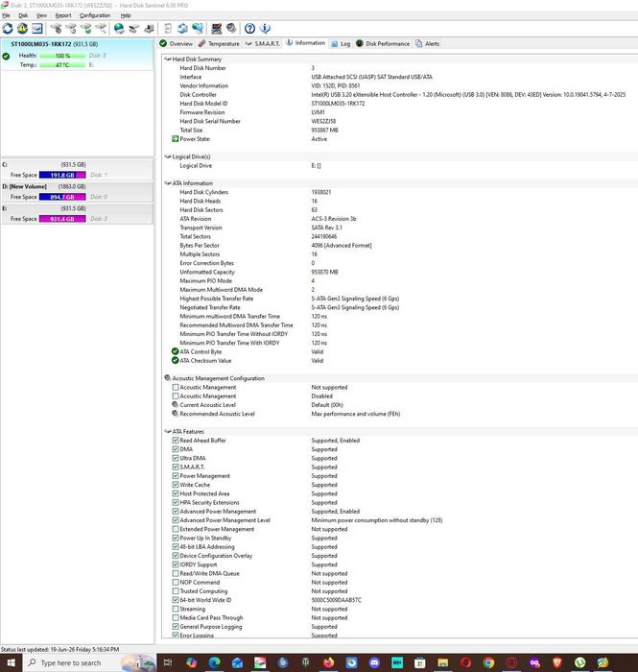
Task: Click the Type here to search box
Action: point(87,662)
